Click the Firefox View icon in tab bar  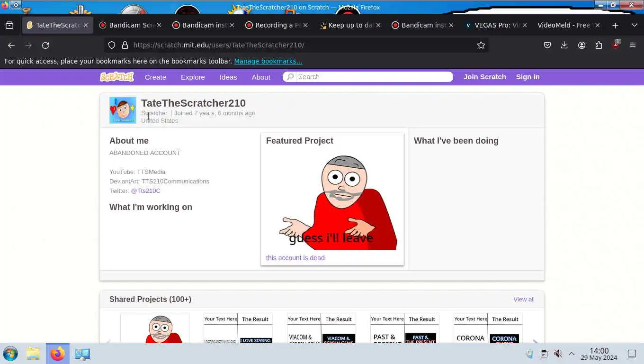point(9,25)
